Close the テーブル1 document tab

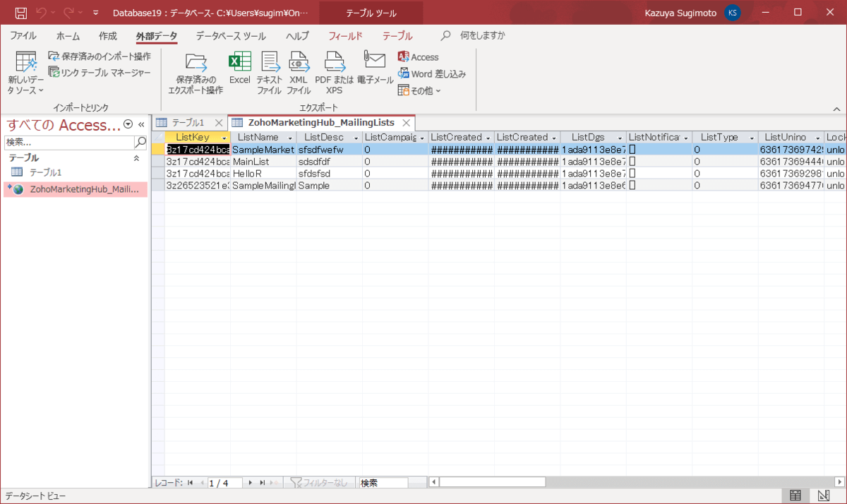[219, 123]
